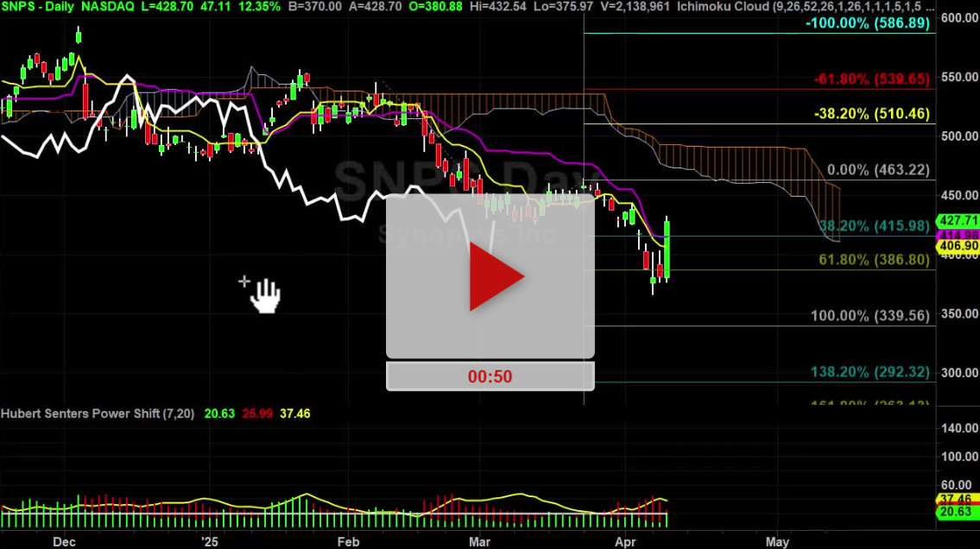
Task: Click the green 20.63 indicator value tag
Action: point(958,512)
